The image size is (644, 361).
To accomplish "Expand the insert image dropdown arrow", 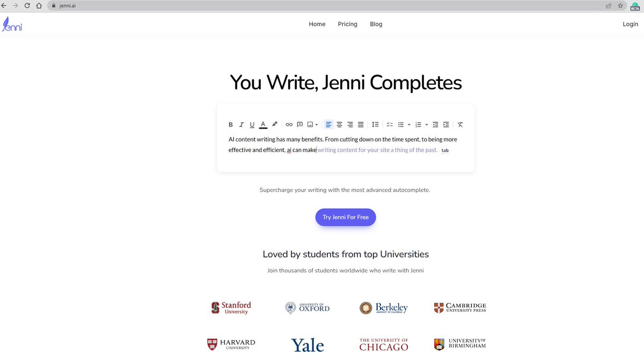I will click(317, 124).
